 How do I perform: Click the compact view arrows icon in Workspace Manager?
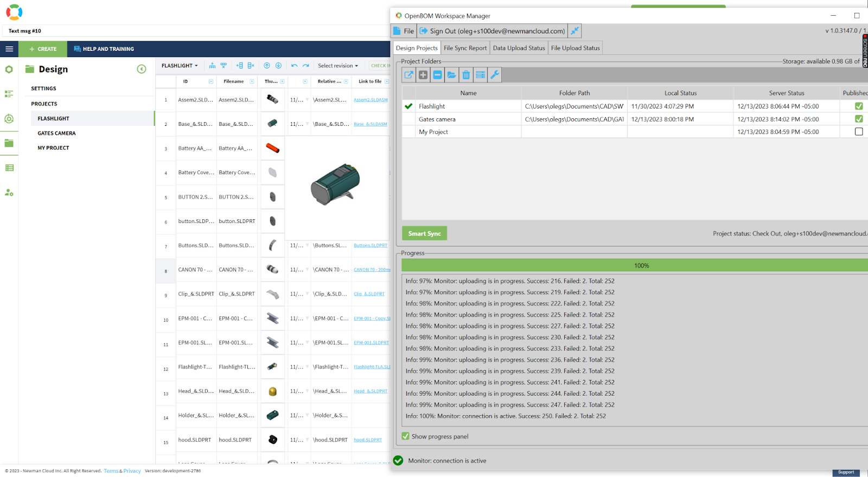click(x=575, y=31)
